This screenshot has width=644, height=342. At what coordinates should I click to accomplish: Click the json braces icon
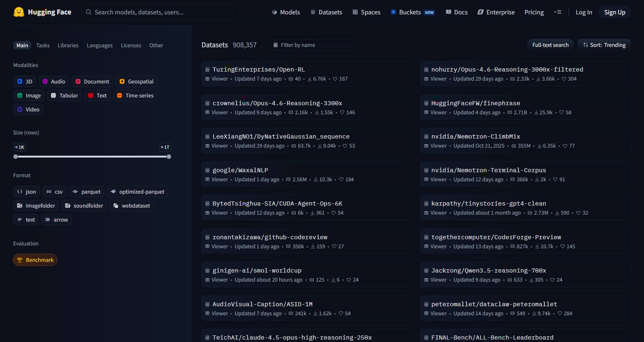pyautogui.click(x=20, y=192)
